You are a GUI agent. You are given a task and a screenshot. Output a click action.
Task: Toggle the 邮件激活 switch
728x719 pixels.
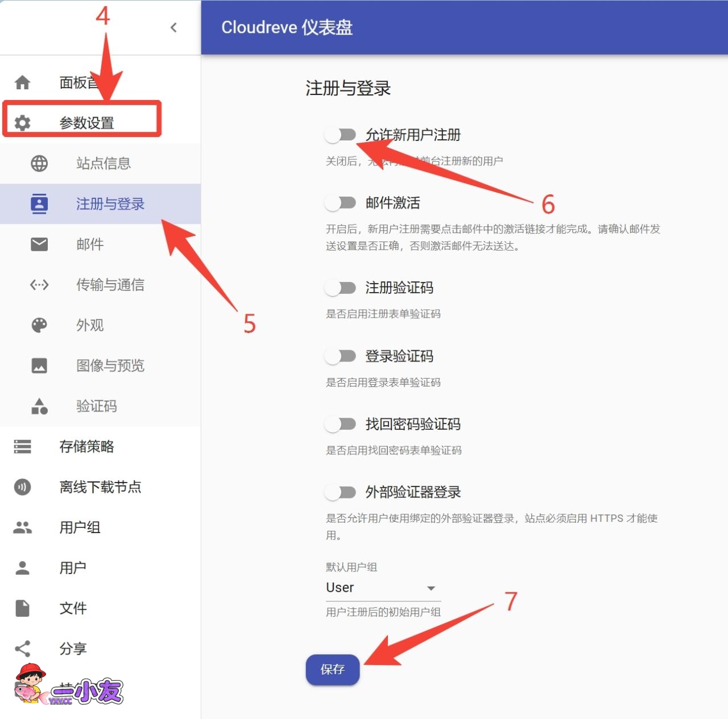pos(340,203)
